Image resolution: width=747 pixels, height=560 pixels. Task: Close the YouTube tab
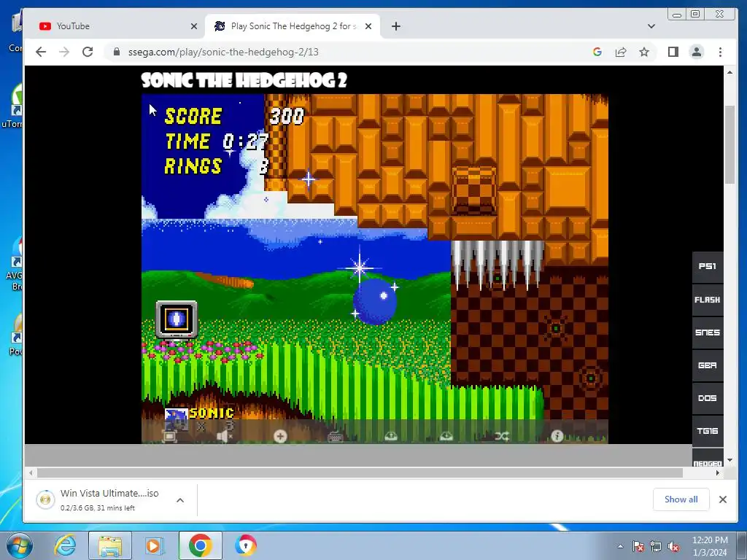(x=194, y=26)
